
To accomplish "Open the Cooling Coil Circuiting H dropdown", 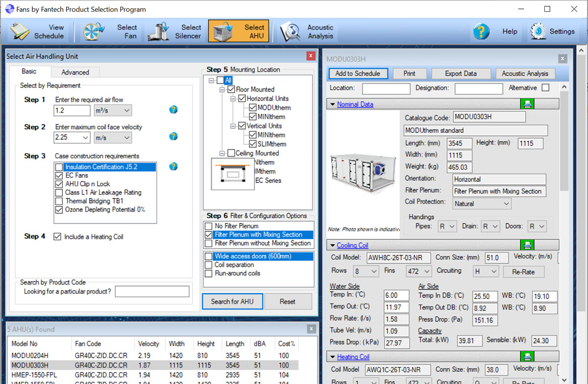I will point(486,271).
